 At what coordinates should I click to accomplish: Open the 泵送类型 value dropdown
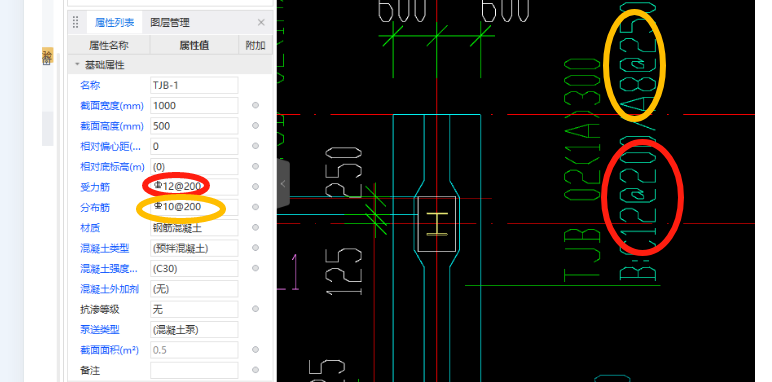click(194, 329)
